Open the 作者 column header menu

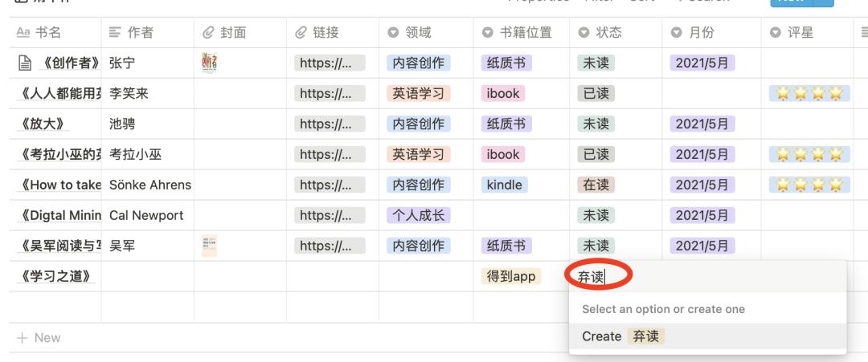tap(148, 33)
